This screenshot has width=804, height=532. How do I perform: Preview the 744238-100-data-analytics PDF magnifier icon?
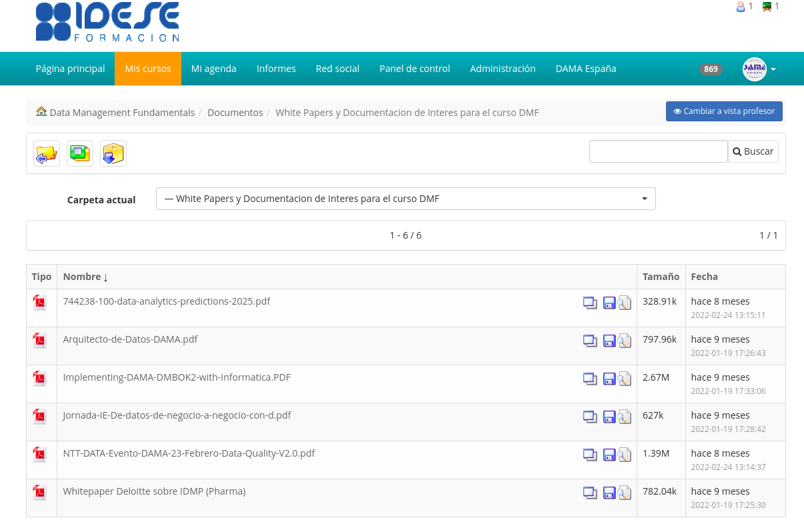point(624,303)
